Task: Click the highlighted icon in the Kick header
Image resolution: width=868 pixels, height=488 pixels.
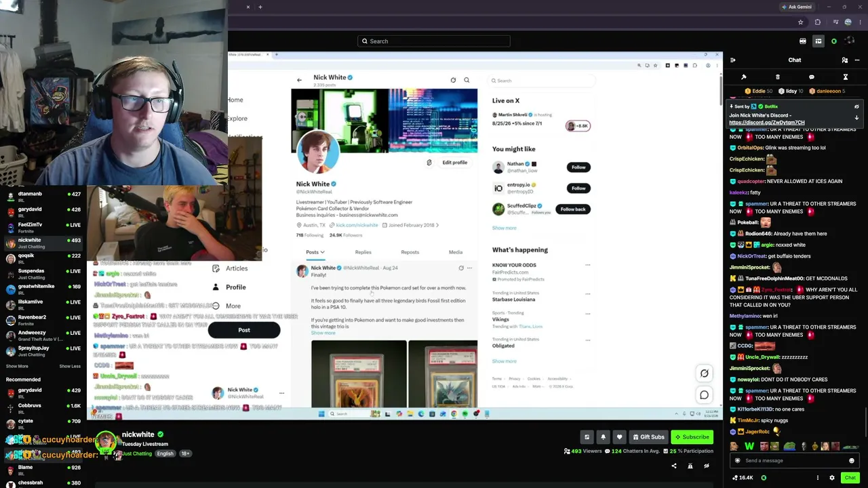Action: coord(818,41)
